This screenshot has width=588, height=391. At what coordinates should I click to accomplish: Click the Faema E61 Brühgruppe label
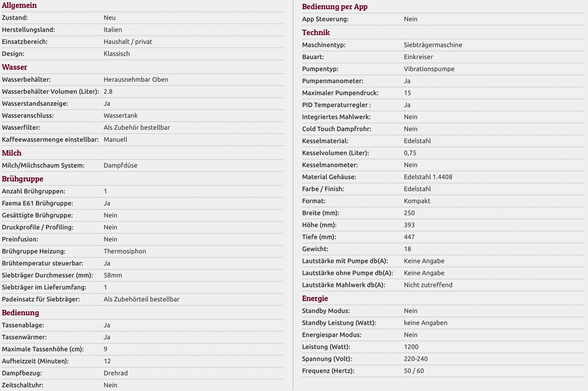[x=37, y=203]
